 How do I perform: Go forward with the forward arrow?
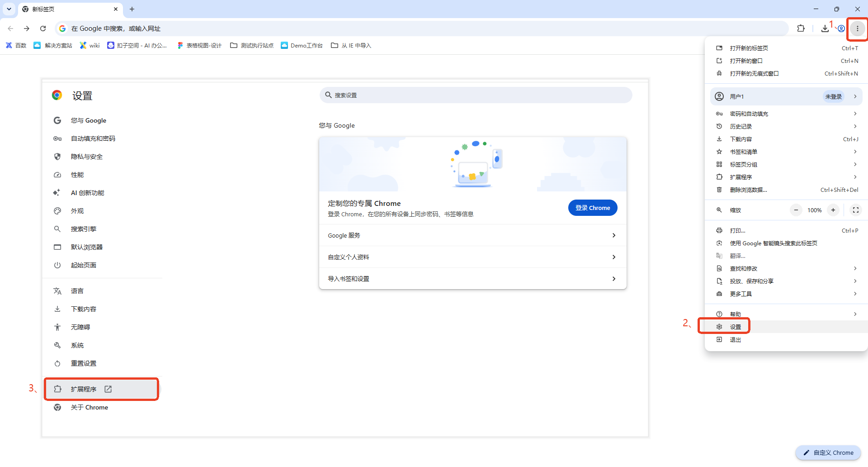point(27,29)
